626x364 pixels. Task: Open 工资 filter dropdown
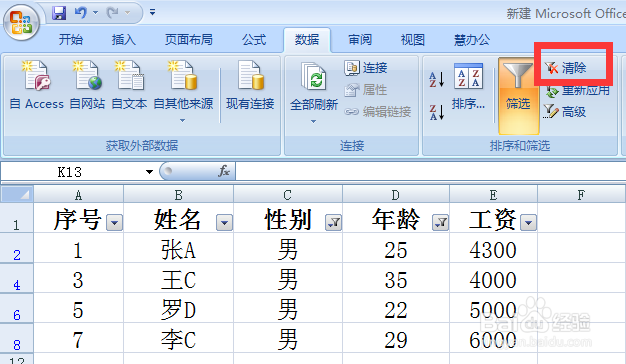(x=529, y=223)
